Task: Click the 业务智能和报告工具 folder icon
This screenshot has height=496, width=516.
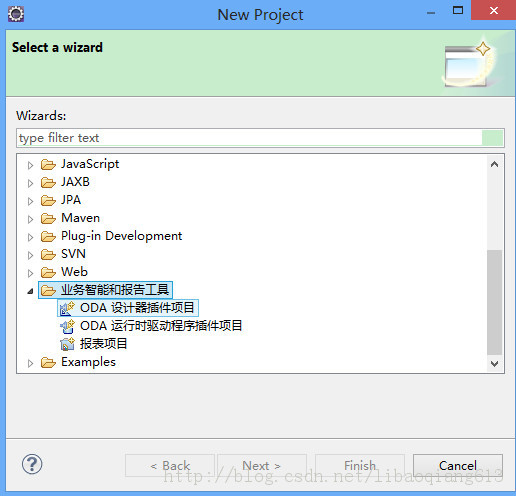Action: pos(48,291)
